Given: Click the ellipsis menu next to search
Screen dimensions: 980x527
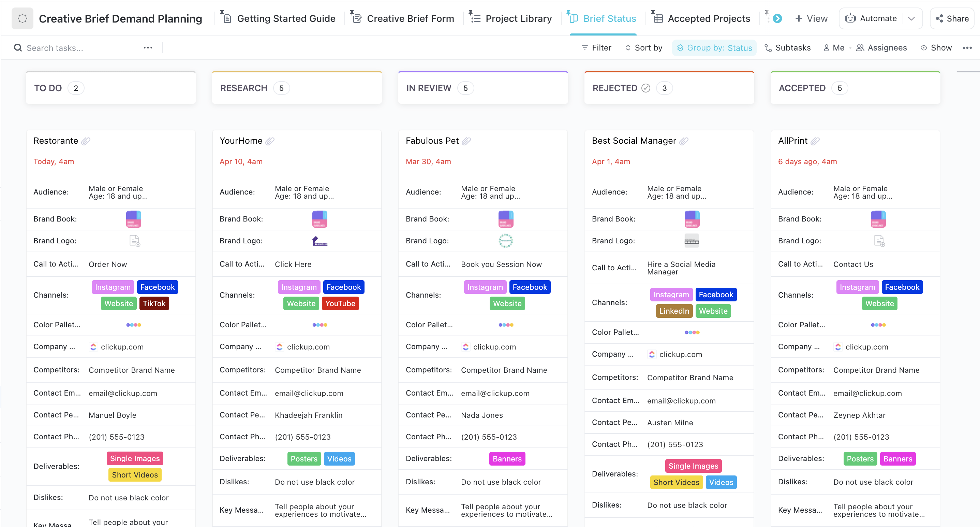Looking at the screenshot, I should tap(148, 47).
